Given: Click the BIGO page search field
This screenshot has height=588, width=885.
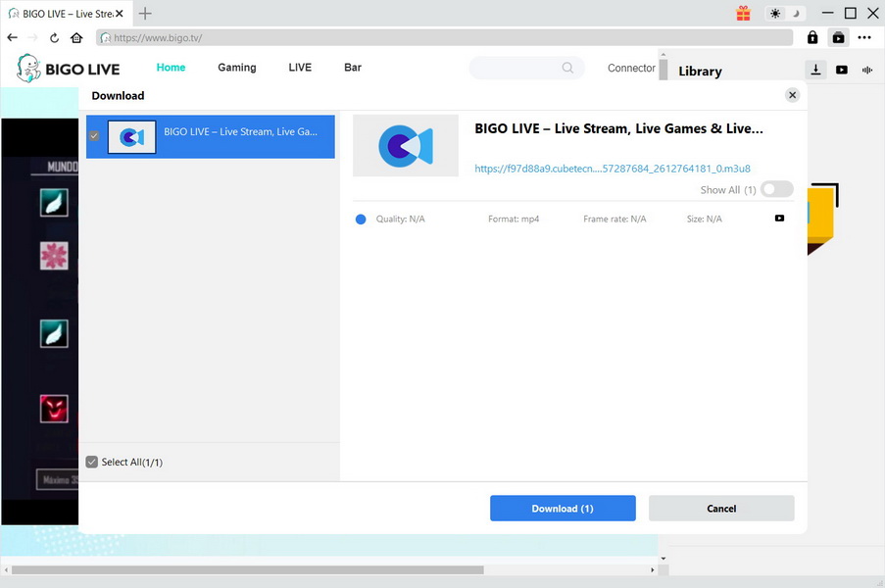Looking at the screenshot, I should 526,68.
